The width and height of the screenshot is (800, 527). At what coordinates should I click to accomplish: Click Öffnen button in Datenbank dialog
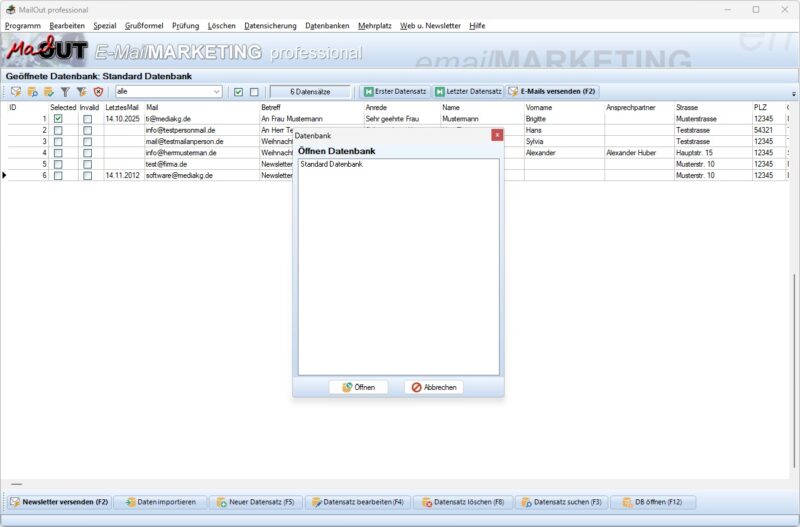(x=358, y=387)
